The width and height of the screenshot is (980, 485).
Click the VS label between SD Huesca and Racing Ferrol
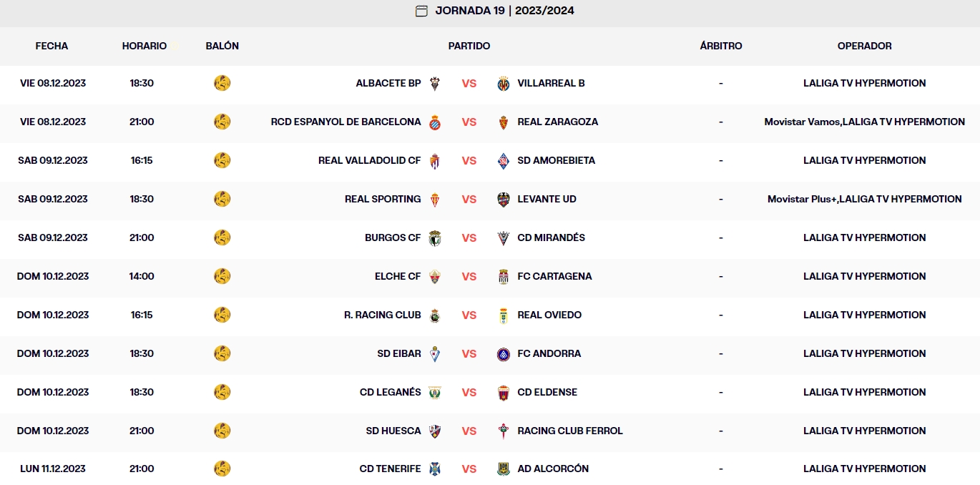(469, 431)
